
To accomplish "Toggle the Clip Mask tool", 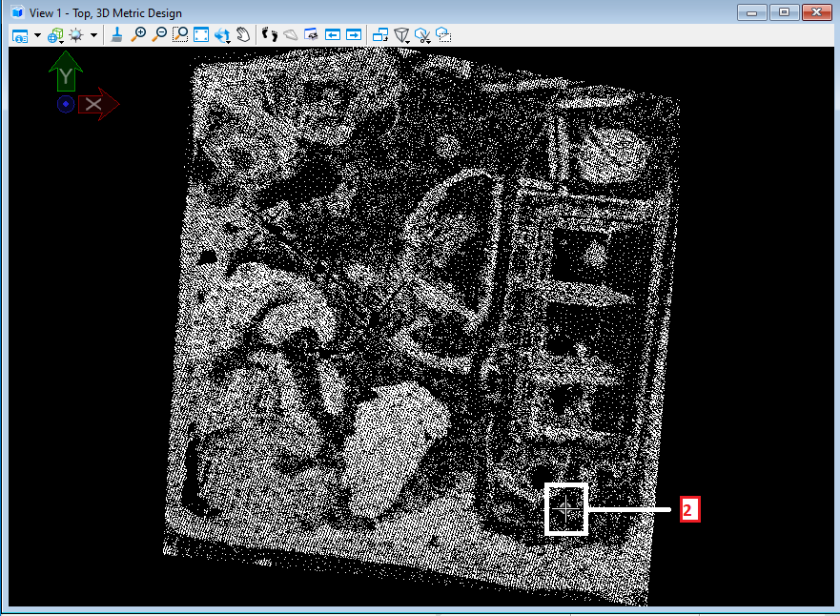I will (x=422, y=35).
